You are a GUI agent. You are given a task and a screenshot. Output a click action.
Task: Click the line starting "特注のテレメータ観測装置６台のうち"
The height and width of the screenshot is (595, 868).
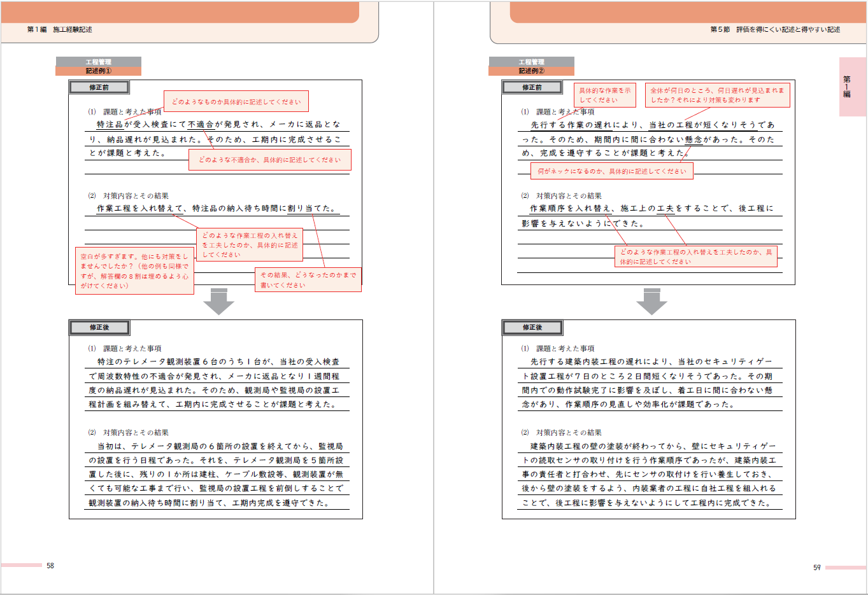(218, 361)
